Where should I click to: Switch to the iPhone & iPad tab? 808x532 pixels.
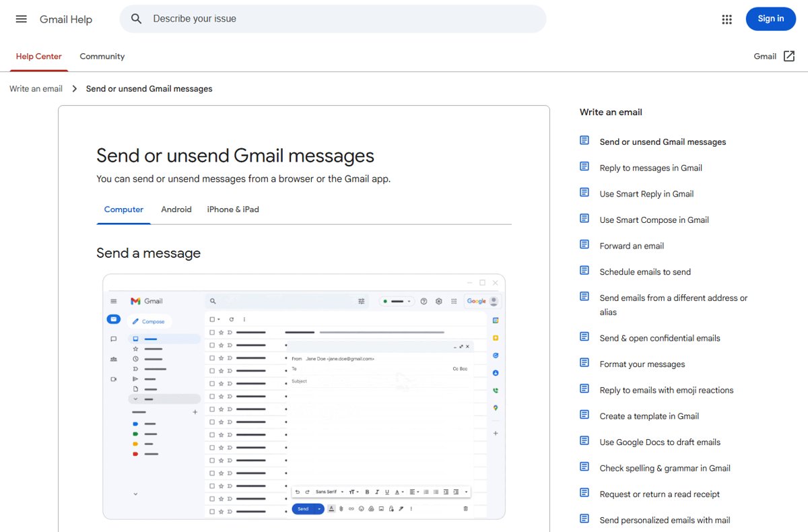click(x=233, y=209)
